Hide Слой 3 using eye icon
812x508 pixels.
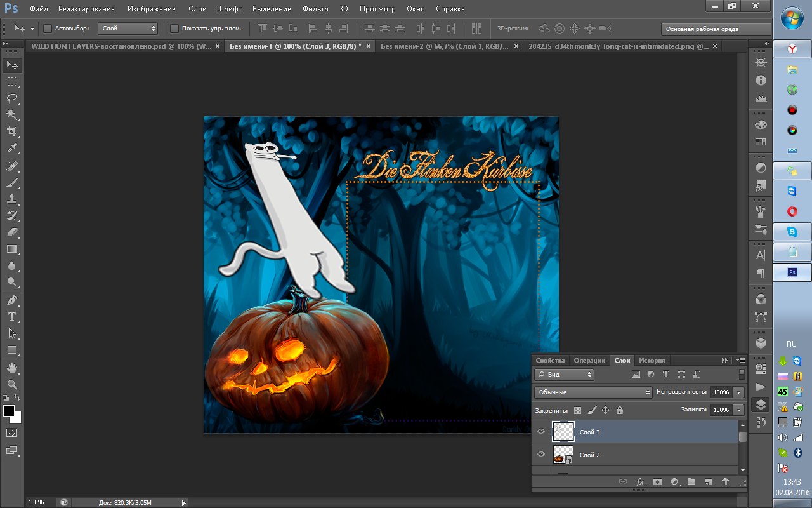[541, 432]
